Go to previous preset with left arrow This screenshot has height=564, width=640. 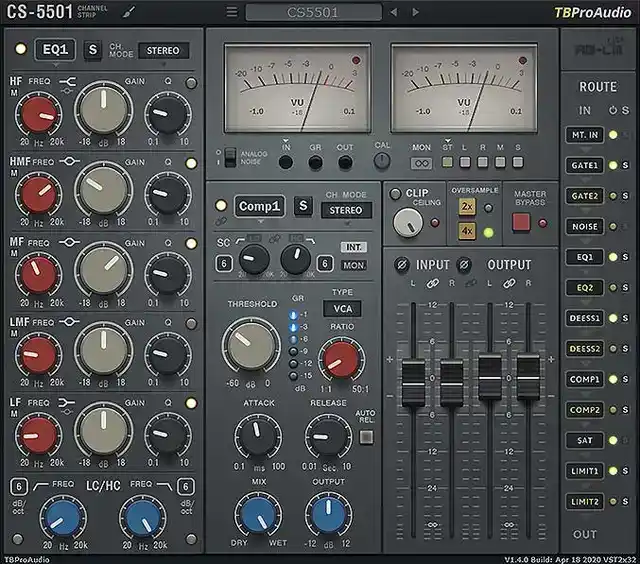[x=394, y=12]
